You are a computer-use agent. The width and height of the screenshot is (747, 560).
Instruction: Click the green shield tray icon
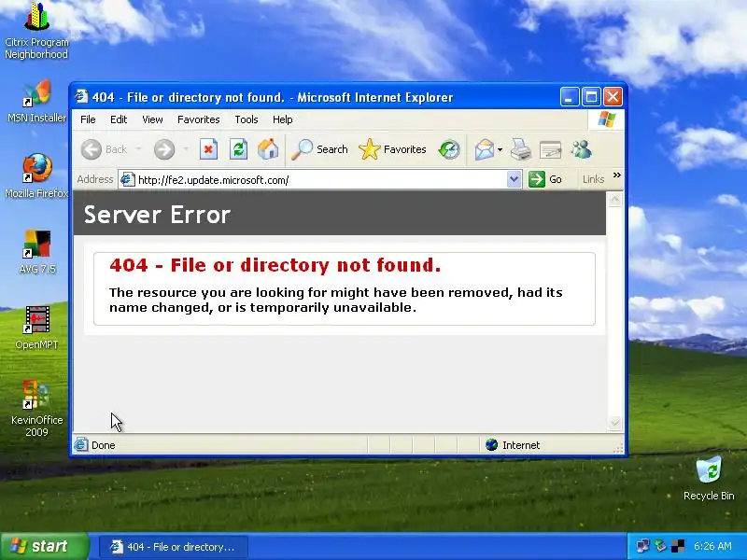click(x=660, y=546)
